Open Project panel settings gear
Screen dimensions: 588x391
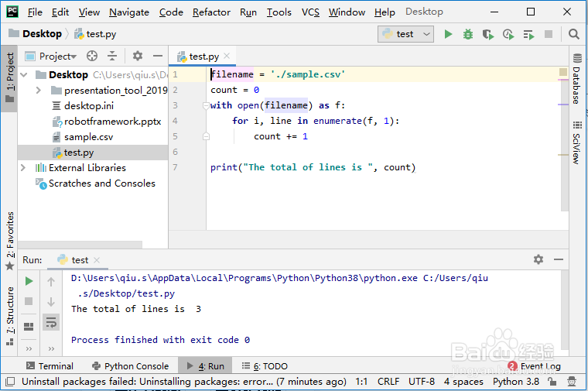138,57
